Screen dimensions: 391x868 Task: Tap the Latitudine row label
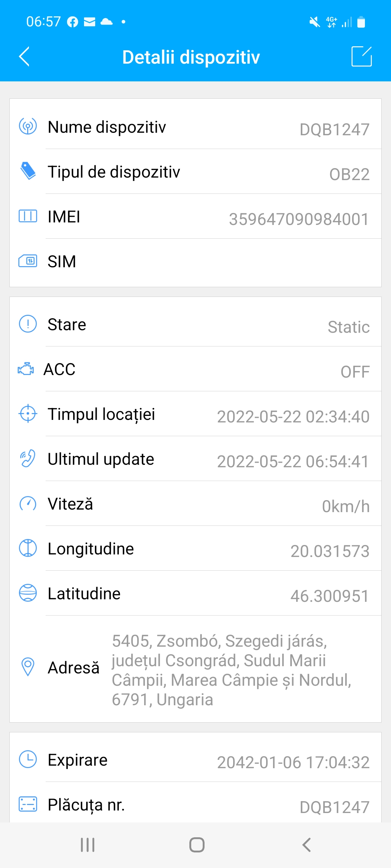click(x=84, y=593)
